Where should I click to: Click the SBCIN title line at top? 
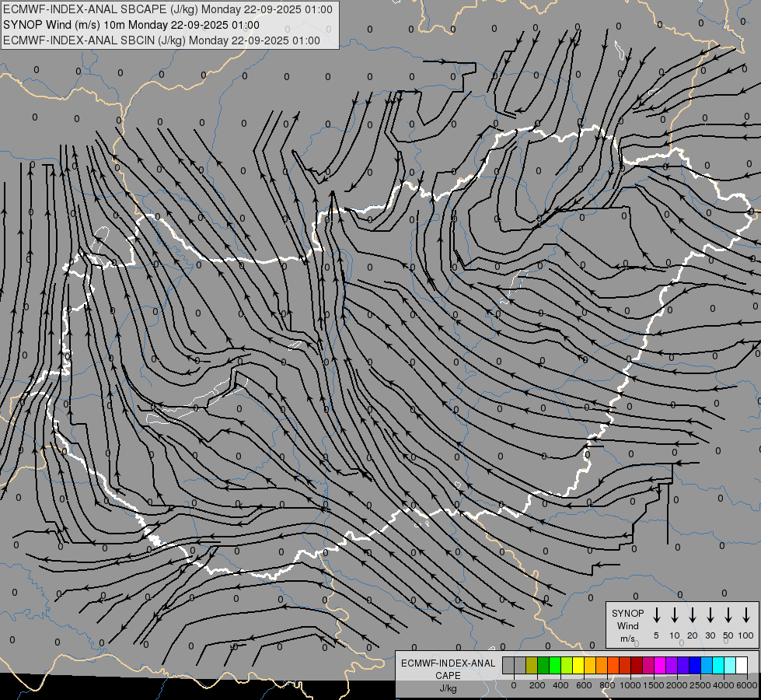pos(162,40)
